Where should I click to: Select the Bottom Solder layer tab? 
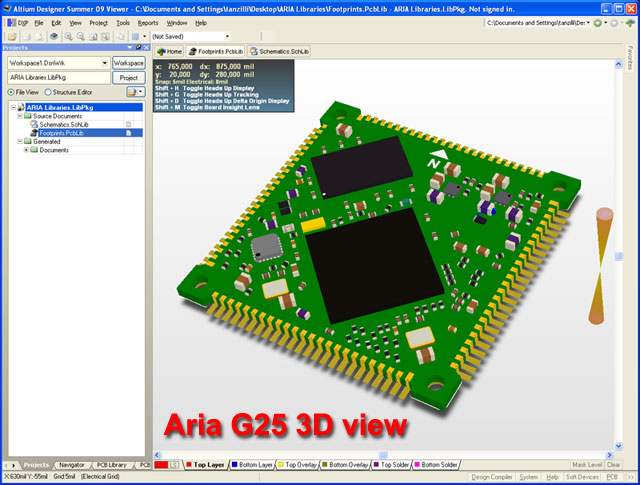436,465
